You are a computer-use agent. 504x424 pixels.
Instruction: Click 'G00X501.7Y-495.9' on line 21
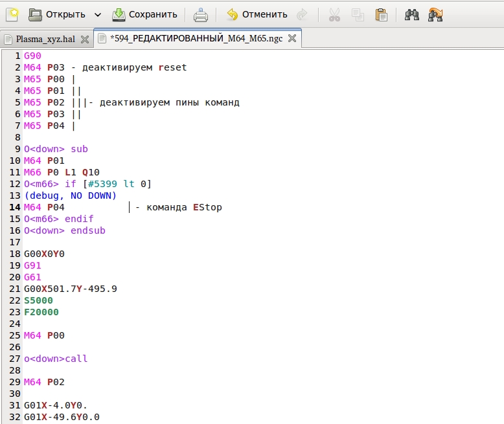coord(71,289)
